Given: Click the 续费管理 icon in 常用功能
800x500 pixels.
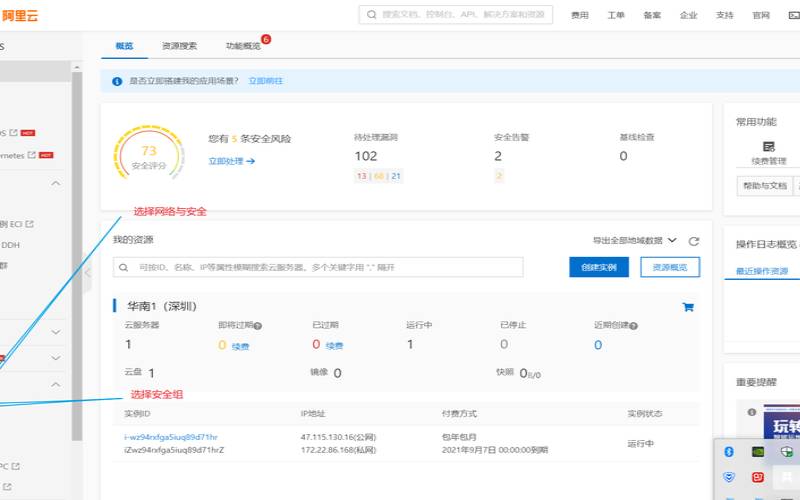Looking at the screenshot, I should tap(768, 147).
